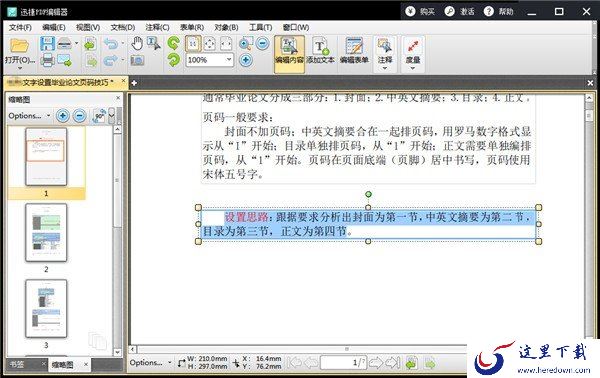
Task: Click the fit page icon
Action: click(209, 44)
